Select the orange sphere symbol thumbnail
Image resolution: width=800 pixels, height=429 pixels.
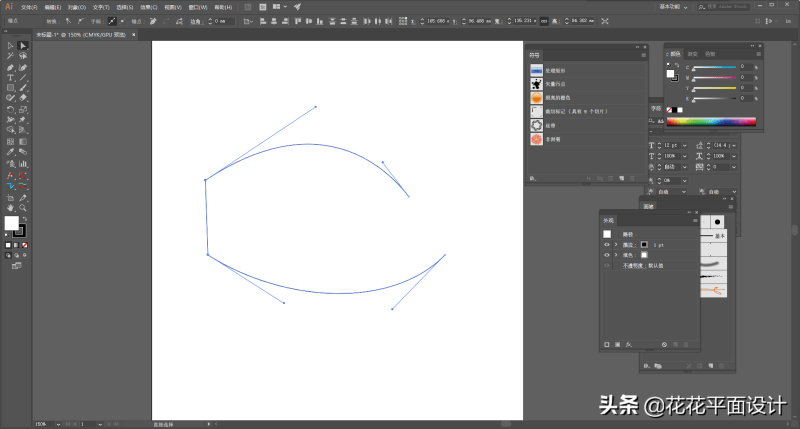pos(537,98)
